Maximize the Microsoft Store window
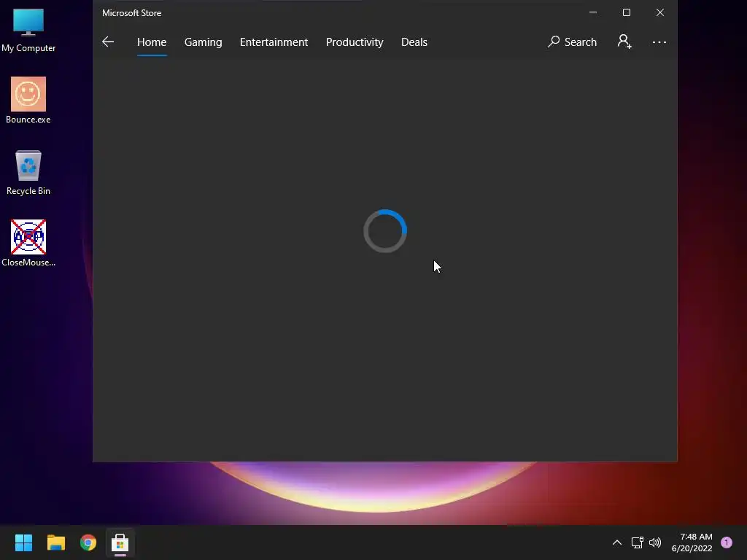This screenshot has height=560, width=747. click(627, 12)
